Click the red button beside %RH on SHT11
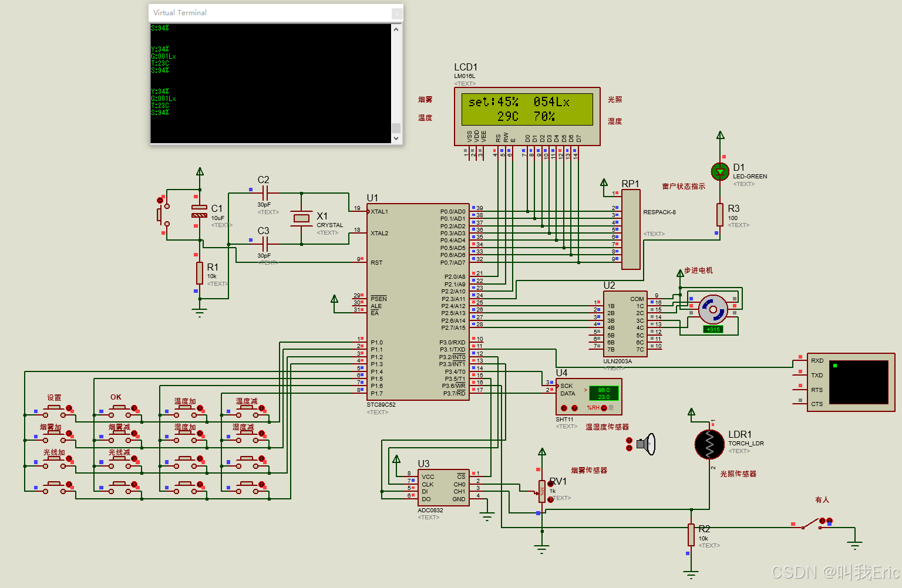This screenshot has width=902, height=588. pyautogui.click(x=604, y=408)
